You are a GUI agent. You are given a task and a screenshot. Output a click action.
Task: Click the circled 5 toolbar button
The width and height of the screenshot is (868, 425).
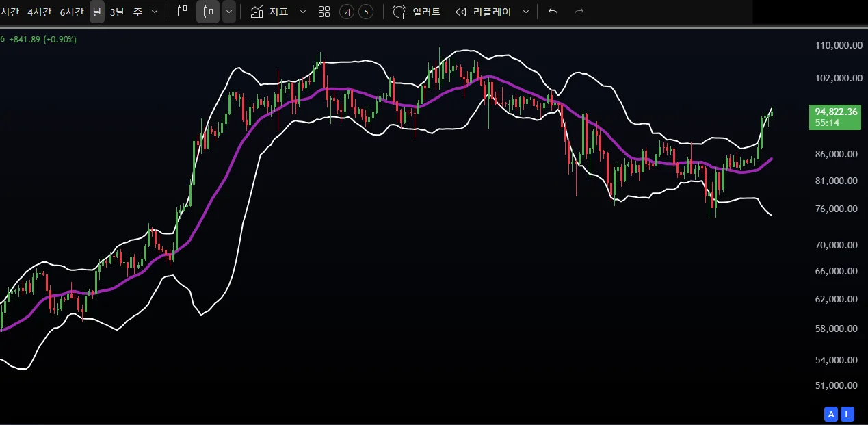pyautogui.click(x=366, y=12)
